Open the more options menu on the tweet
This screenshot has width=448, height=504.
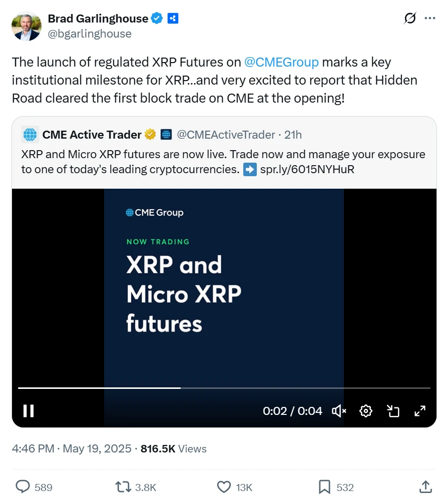(x=430, y=18)
